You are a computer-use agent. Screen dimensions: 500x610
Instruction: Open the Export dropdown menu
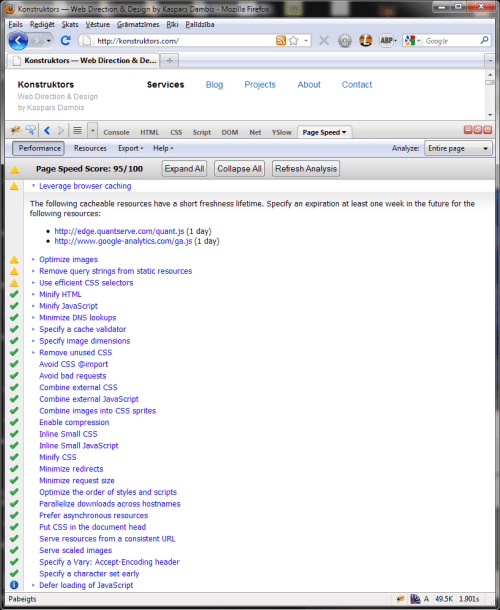pos(131,148)
